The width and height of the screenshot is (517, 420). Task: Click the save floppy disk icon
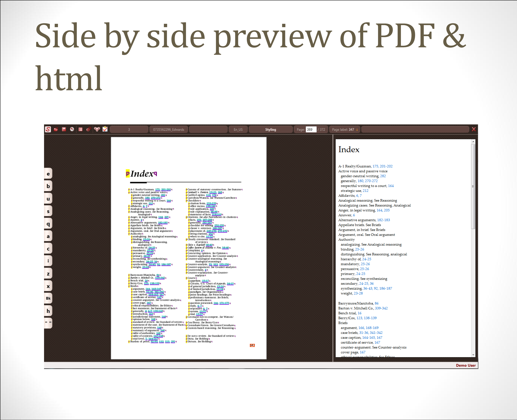tap(64, 129)
